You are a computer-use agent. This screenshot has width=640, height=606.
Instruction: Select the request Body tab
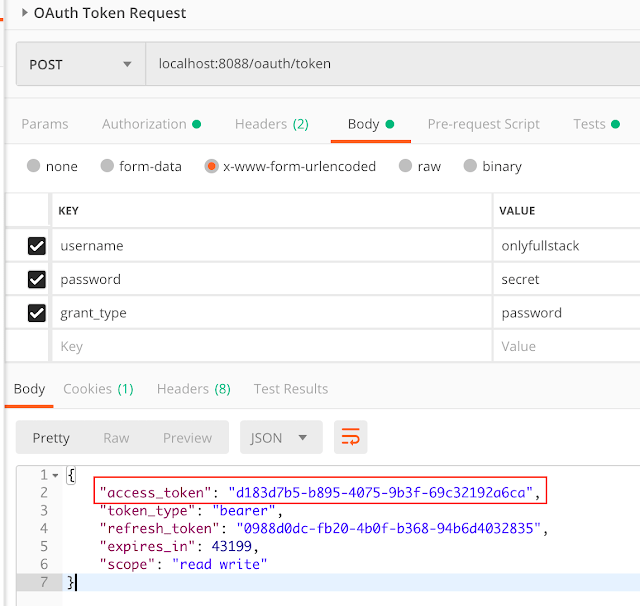371,124
